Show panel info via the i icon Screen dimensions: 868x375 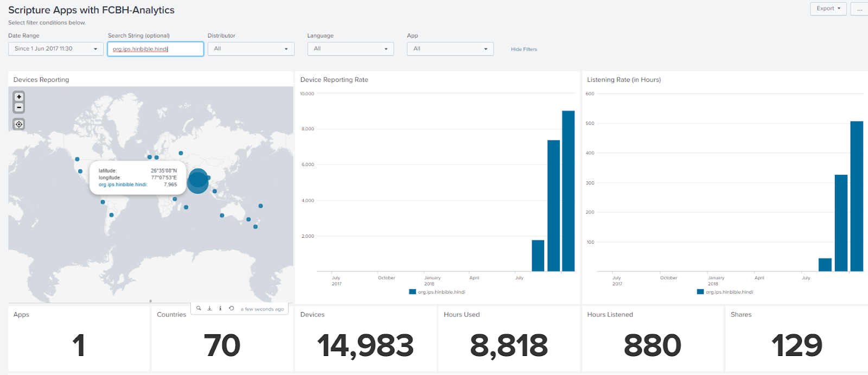point(220,308)
